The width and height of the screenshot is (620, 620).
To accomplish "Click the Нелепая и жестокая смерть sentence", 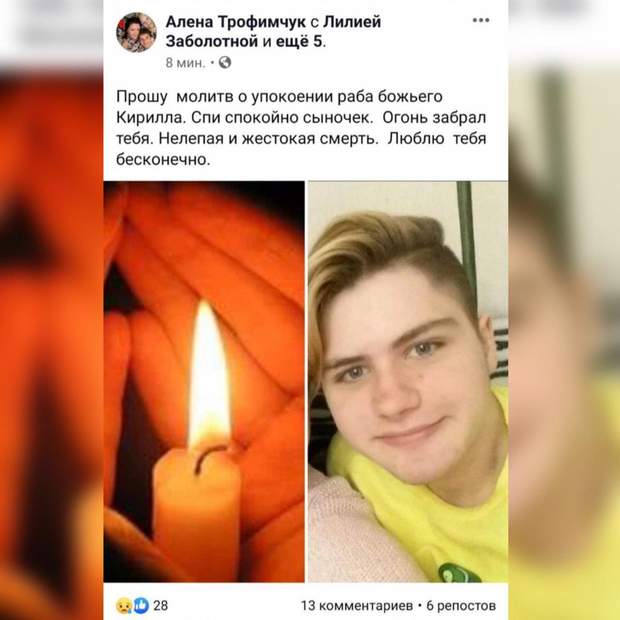I will coord(268,139).
